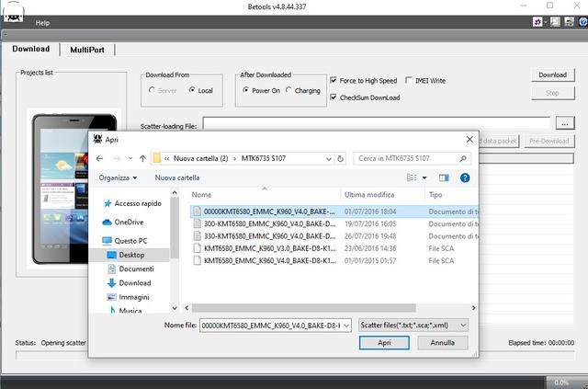The height and width of the screenshot is (389, 588).
Task: Click Annulla to cancel dialog
Action: click(443, 342)
